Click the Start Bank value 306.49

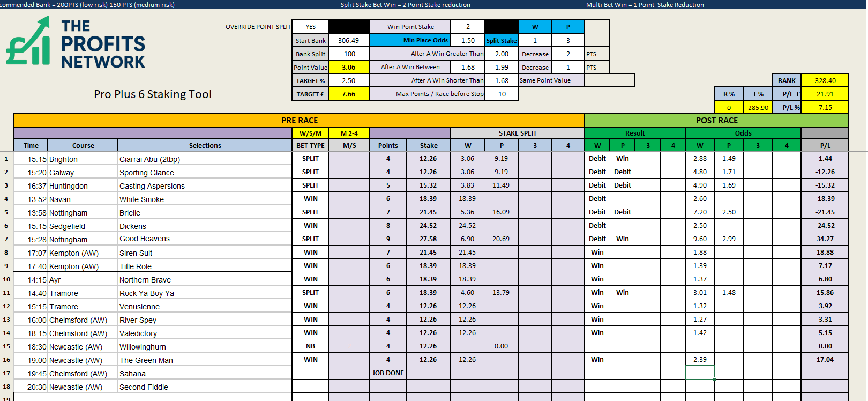tap(349, 41)
